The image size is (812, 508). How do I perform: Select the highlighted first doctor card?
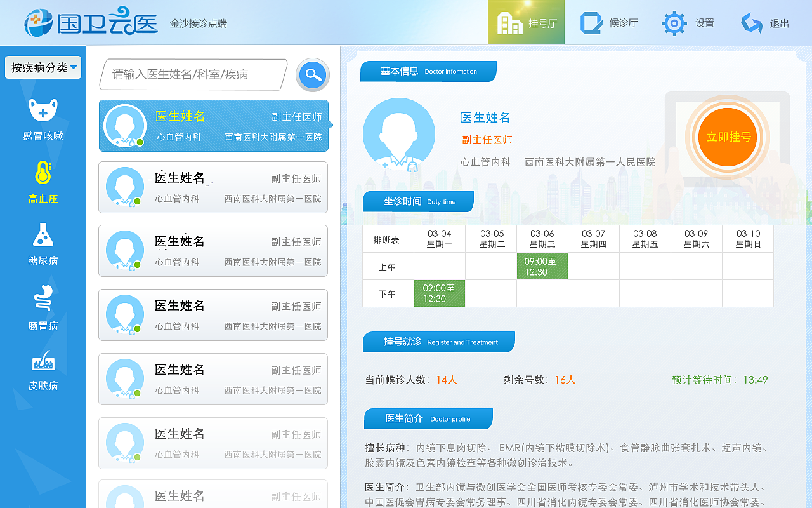click(x=214, y=126)
